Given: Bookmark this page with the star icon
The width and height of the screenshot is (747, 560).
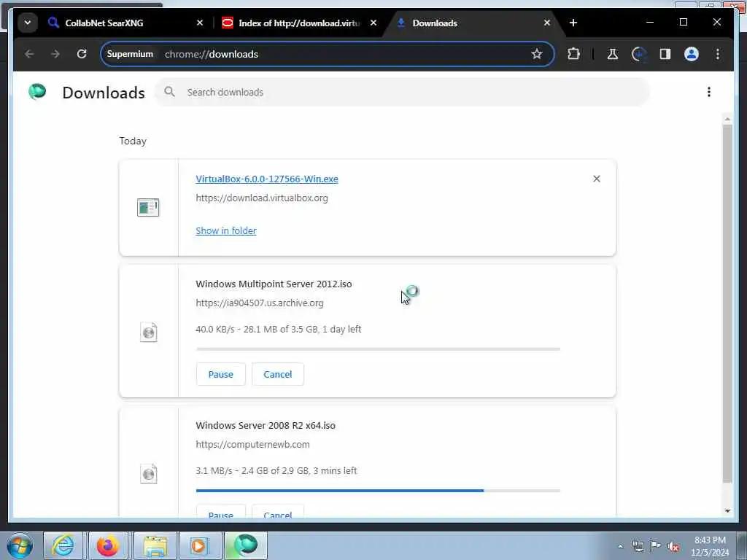Looking at the screenshot, I should pyautogui.click(x=537, y=54).
